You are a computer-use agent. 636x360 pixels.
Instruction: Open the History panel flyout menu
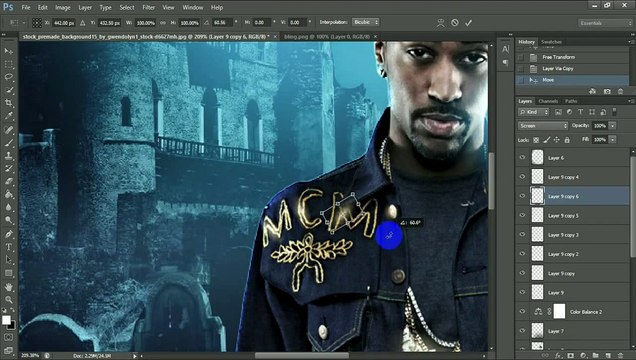point(631,42)
